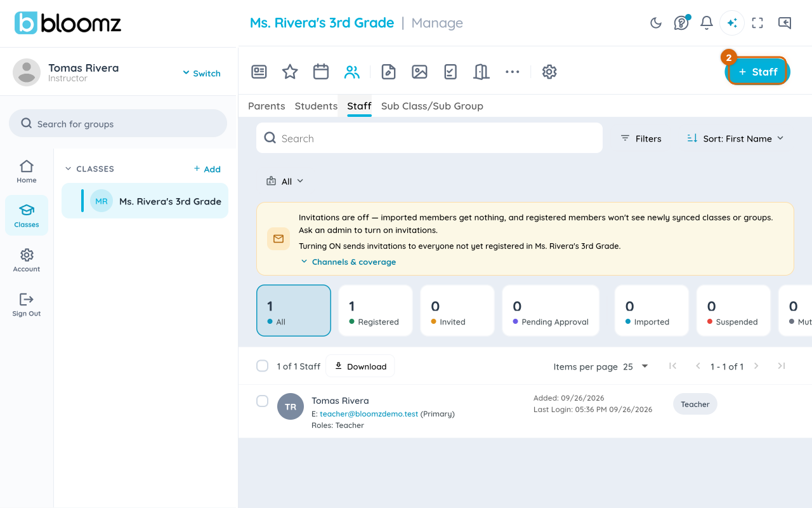The image size is (812, 508).
Task: Check the box beside Tomas Rivera's row
Action: pyautogui.click(x=262, y=401)
